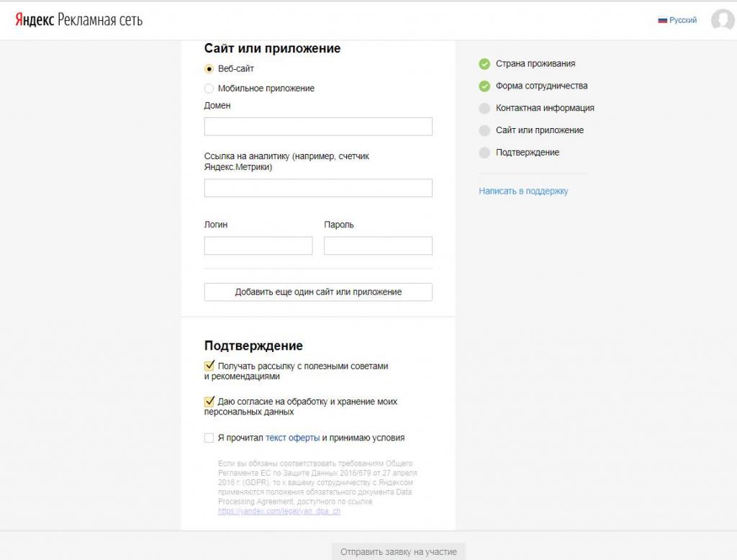The height and width of the screenshot is (560, 737).
Task: Toggle consent checkbox for personal data processing
Action: [x=209, y=402]
